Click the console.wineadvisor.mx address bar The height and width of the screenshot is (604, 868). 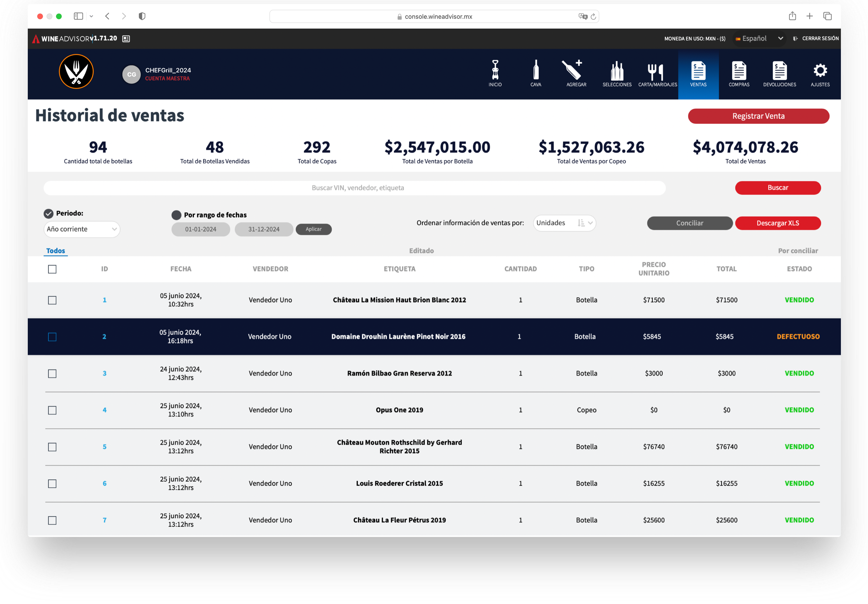(x=434, y=16)
